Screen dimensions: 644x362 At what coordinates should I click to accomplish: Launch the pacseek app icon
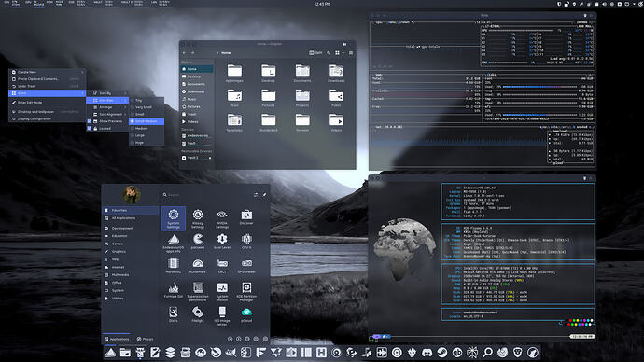click(x=198, y=242)
